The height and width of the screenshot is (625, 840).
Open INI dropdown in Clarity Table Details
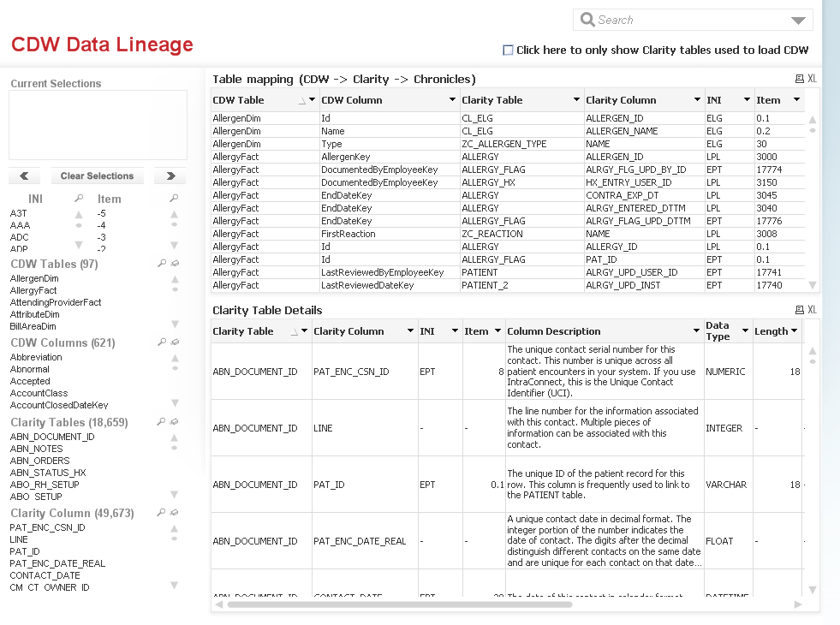click(455, 331)
